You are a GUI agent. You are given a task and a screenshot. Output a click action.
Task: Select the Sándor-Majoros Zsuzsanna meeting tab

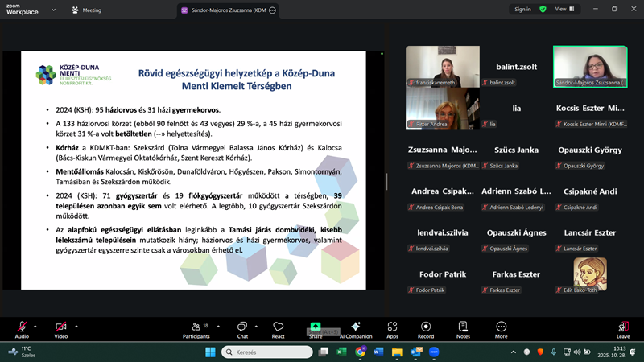[229, 10]
